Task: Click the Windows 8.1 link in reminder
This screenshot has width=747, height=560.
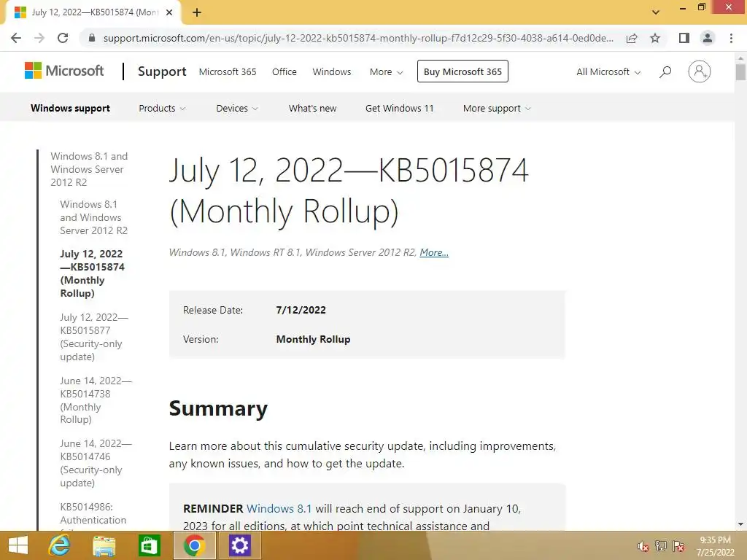Action: [279, 508]
